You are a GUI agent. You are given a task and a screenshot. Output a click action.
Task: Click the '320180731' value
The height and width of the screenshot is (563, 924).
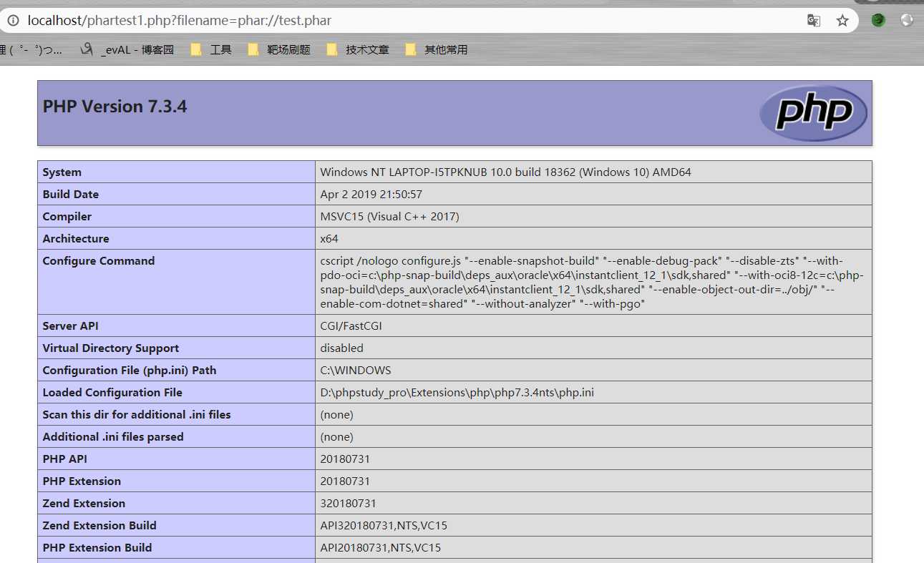pos(348,504)
